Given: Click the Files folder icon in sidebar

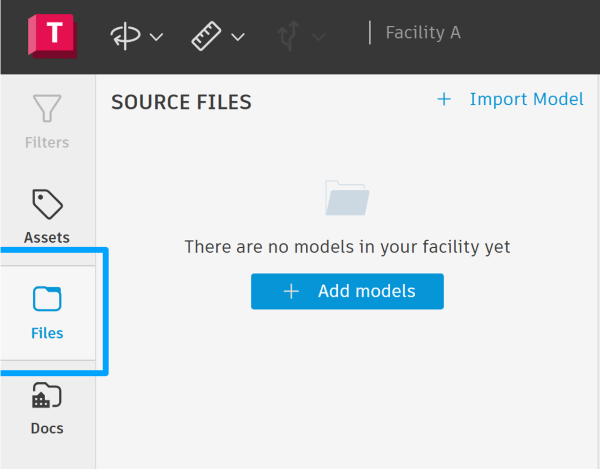Looking at the screenshot, I should (x=47, y=299).
